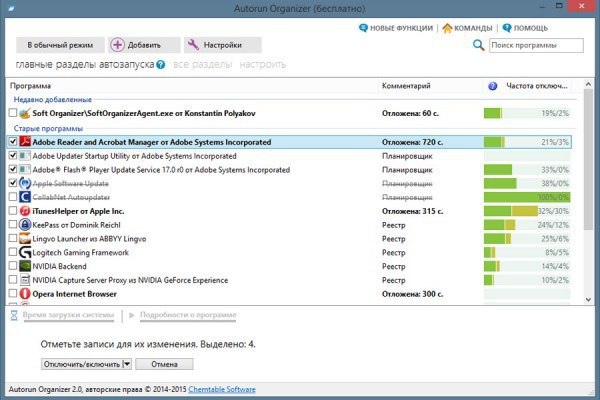Click the KeePass lock icon
This screenshot has height=400, width=600.
point(25,225)
